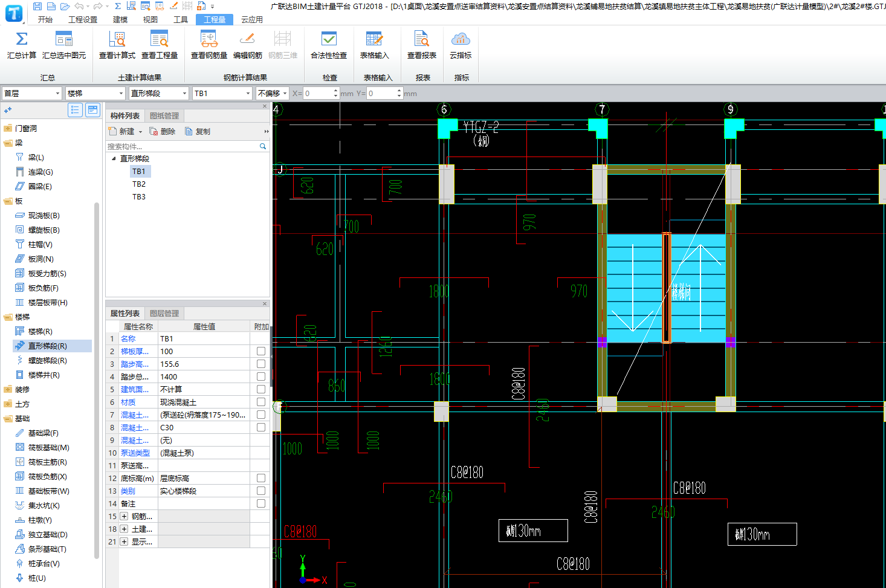Switch to the 图层管理 tab
Image resolution: width=886 pixels, height=588 pixels.
pyautogui.click(x=164, y=313)
